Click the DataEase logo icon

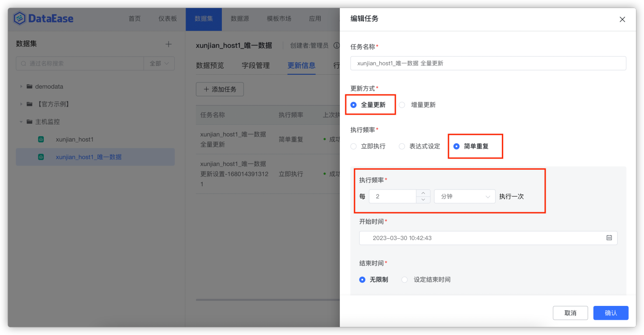tap(20, 19)
